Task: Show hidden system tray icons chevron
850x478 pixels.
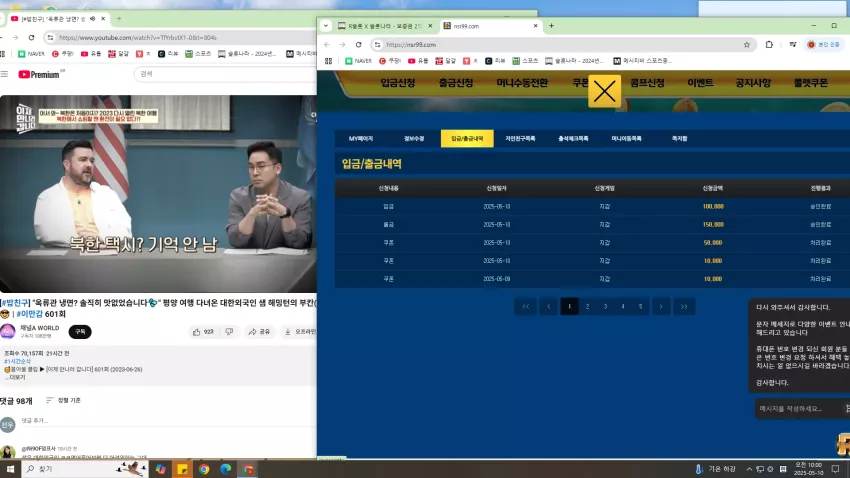Action: pos(749,469)
